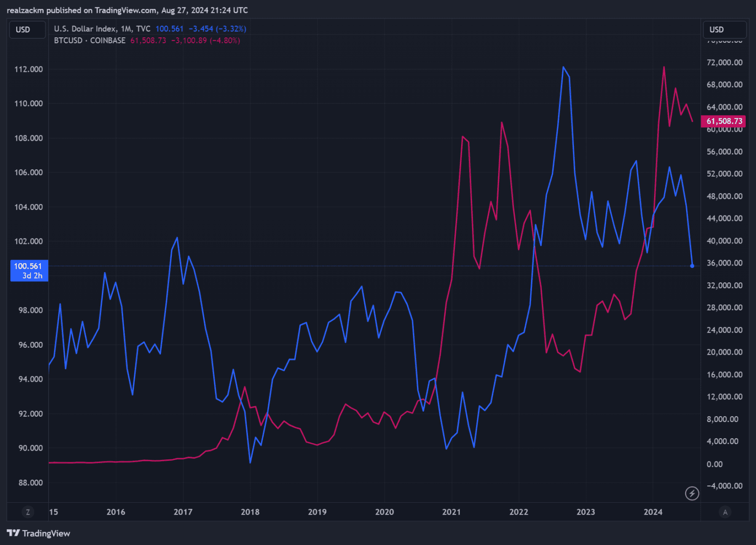
Task: Click the 2024 label on the time axis
Action: coord(653,512)
